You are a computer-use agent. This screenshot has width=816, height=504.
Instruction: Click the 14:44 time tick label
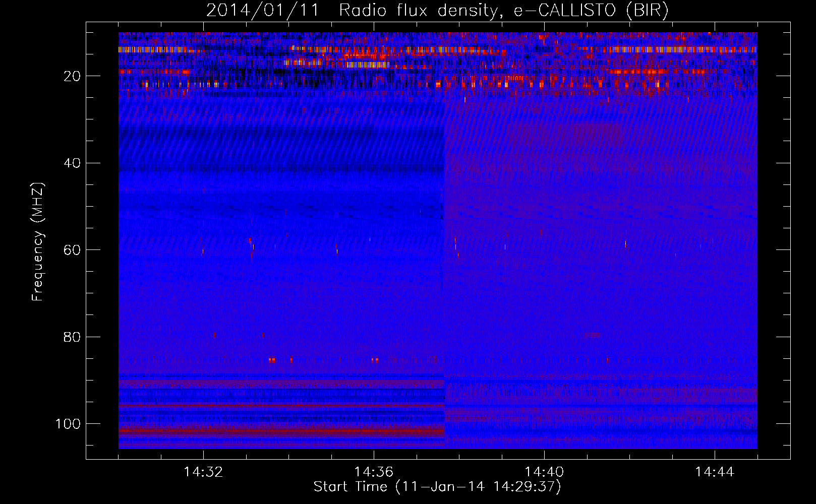coord(715,472)
